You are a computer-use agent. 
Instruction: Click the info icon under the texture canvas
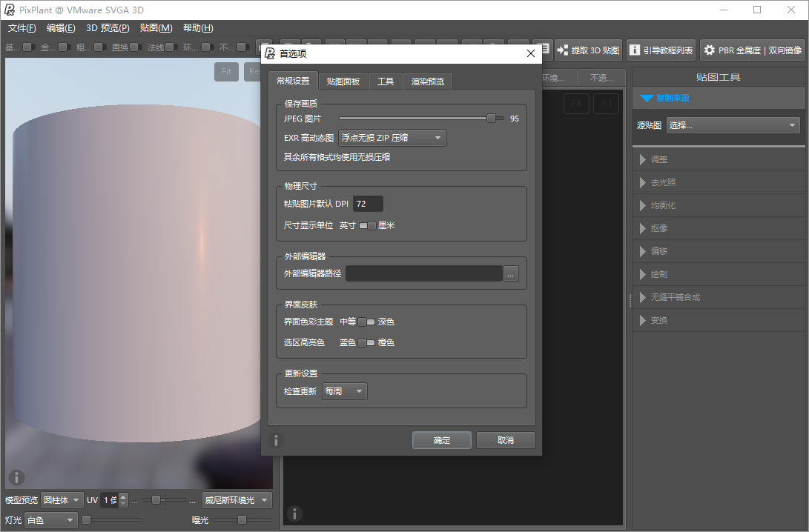[294, 513]
